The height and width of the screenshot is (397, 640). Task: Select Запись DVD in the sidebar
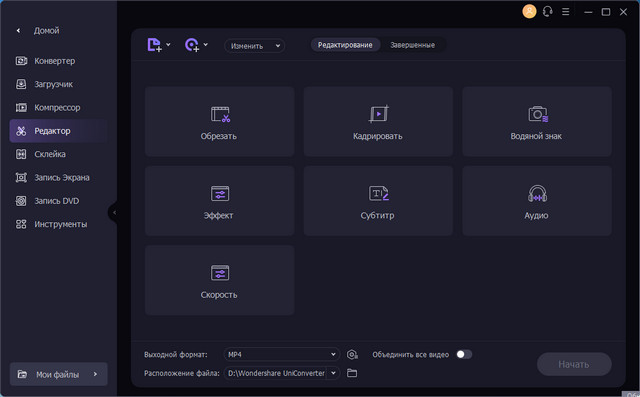tap(58, 201)
